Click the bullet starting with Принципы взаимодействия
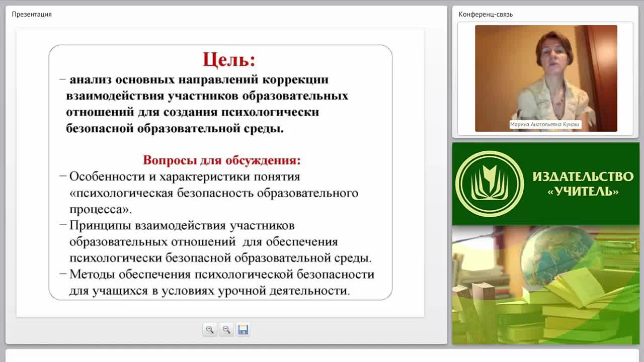Screen dimensions: 644x362 [215, 242]
